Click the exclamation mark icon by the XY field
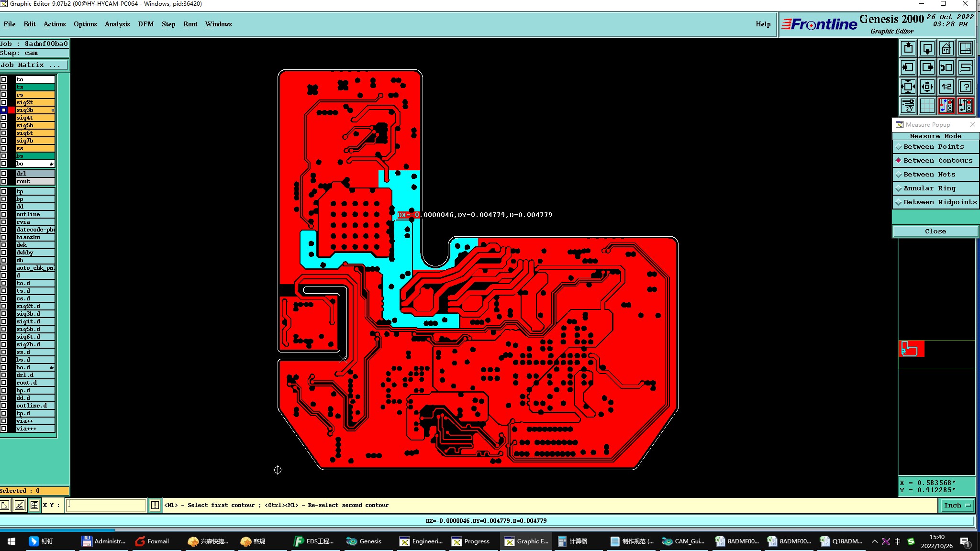Image resolution: width=980 pixels, height=551 pixels. coord(155,505)
